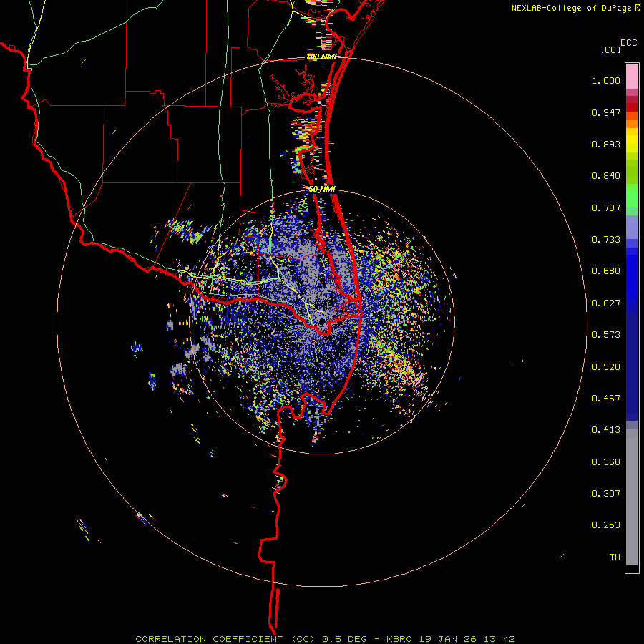644x644 pixels.
Task: Click the 50 NMI range ring label
Action: click(x=322, y=190)
